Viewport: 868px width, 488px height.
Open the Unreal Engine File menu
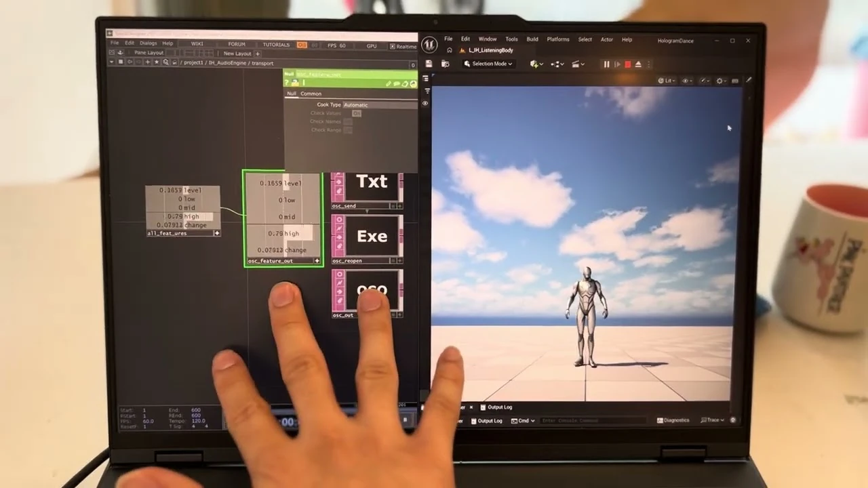pos(448,39)
